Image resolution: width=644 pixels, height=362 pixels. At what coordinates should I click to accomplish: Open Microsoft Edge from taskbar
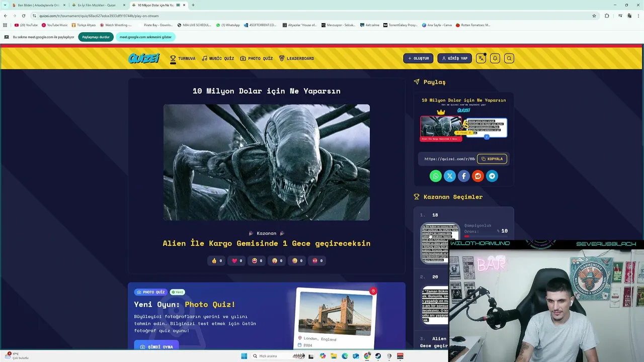345,356
